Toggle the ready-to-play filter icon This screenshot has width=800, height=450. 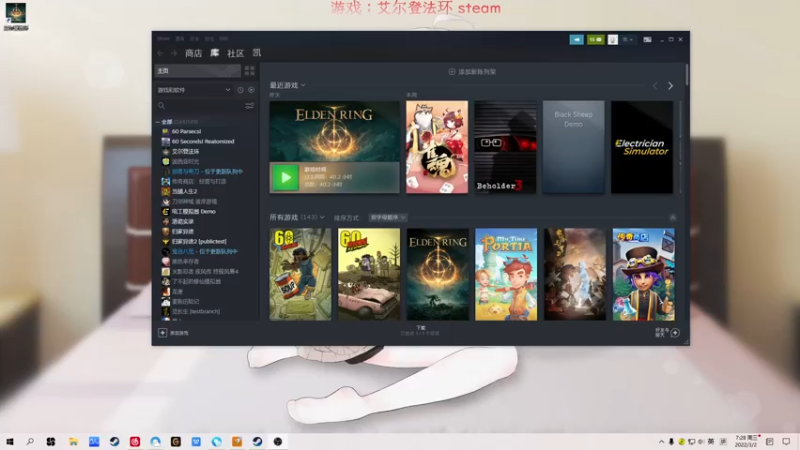(252, 90)
